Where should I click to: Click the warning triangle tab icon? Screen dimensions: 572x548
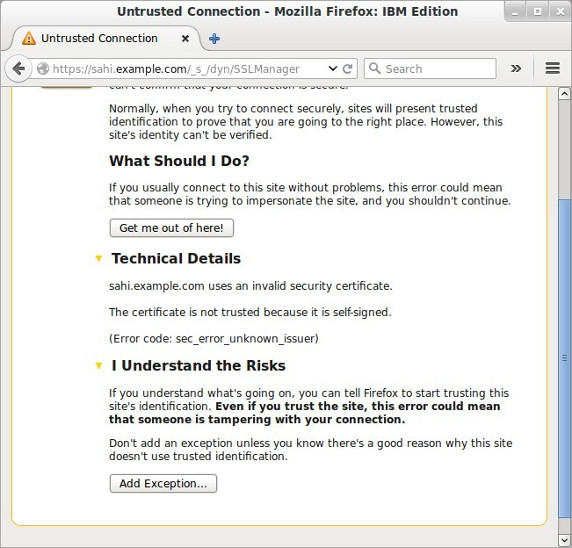29,38
